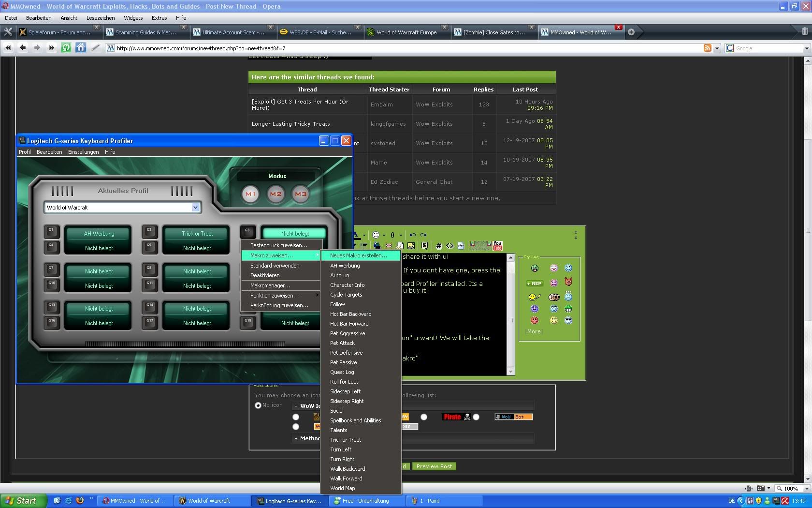Click the wrap quote tags icon

[424, 246]
